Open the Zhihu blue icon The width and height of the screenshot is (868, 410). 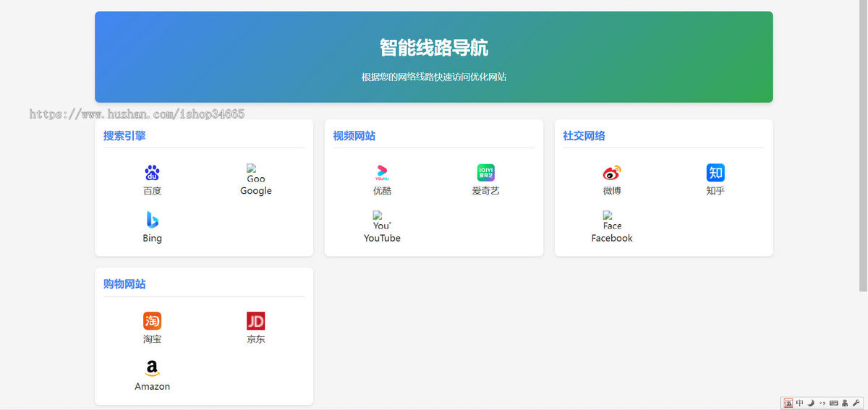715,173
